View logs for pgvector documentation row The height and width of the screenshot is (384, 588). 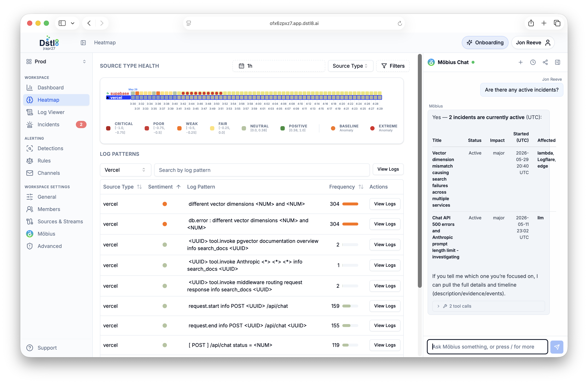click(385, 245)
